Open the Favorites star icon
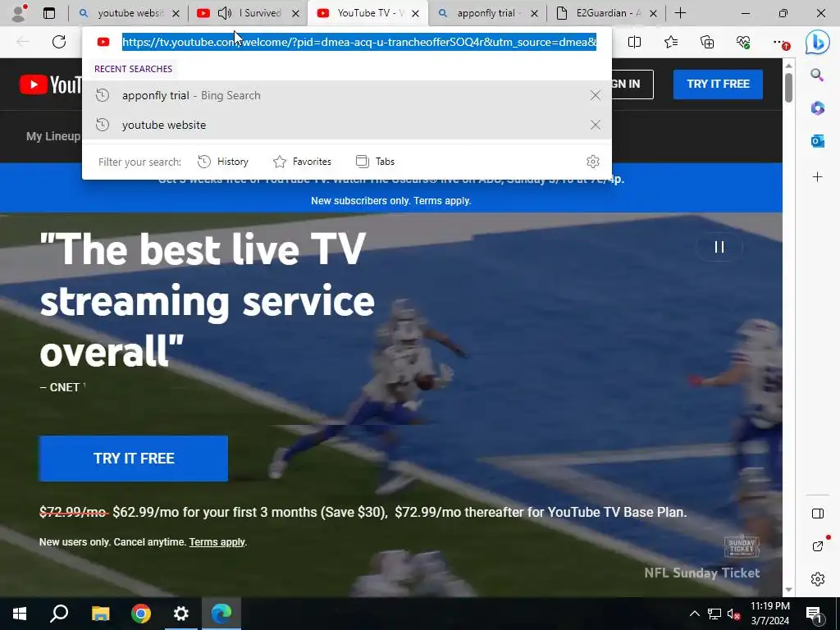The image size is (840, 630). click(x=671, y=42)
